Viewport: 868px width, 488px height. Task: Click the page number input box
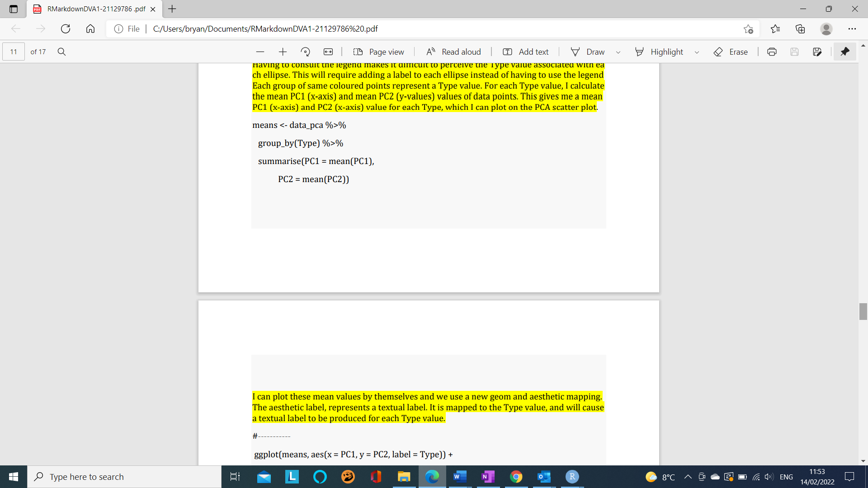click(14, 52)
